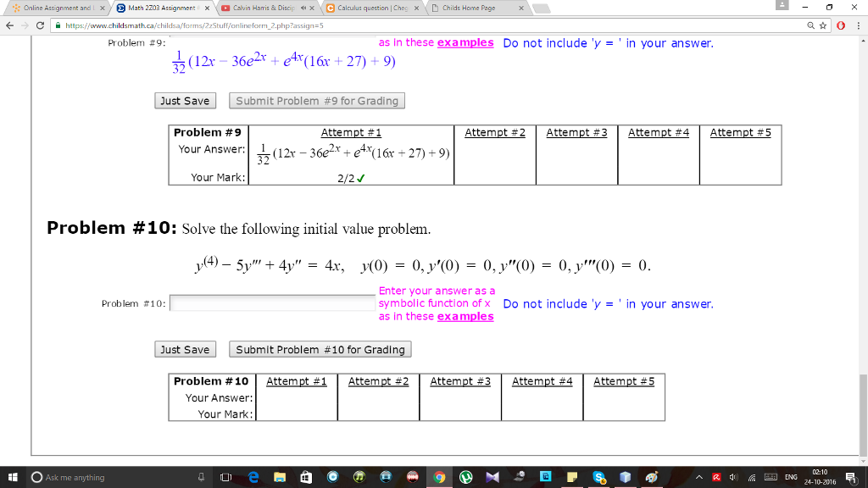The image size is (868, 488).
Task: Open Google Chrome from the taskbar
Action: (439, 477)
